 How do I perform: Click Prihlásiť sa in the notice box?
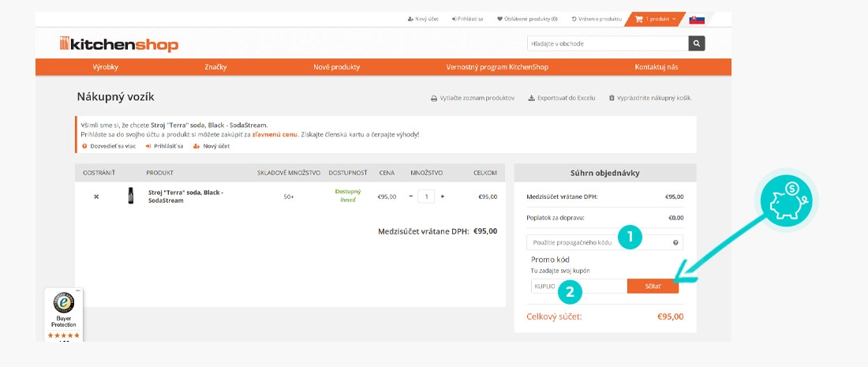[x=164, y=146]
